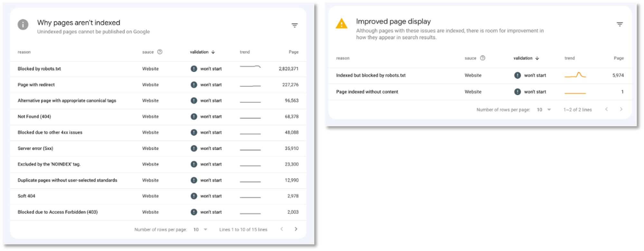Click info icon beside Why pages aren't indexed
Screen dimensions: 644x251
click(23, 24)
